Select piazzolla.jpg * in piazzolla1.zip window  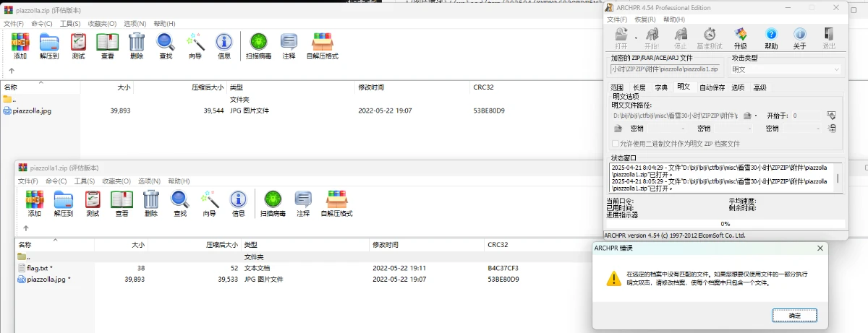[44, 279]
